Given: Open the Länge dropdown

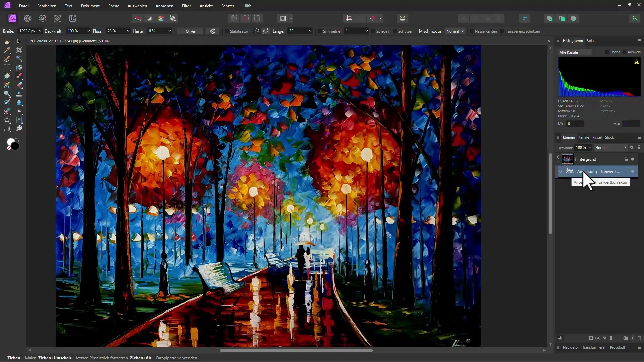Looking at the screenshot, I should pyautogui.click(x=310, y=31).
